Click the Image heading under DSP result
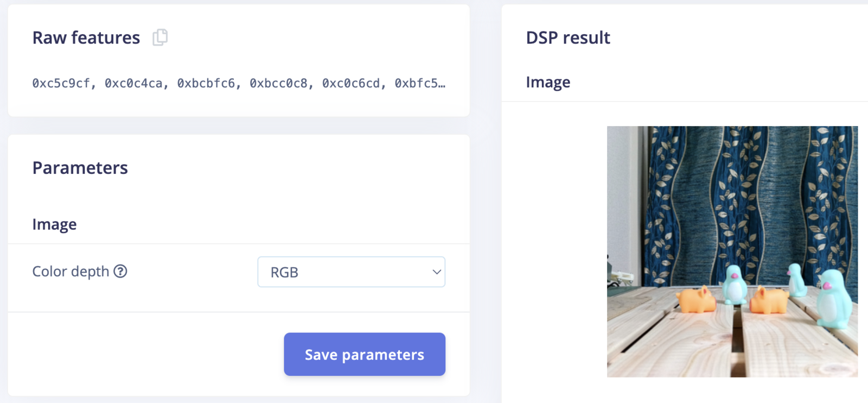 (x=548, y=82)
